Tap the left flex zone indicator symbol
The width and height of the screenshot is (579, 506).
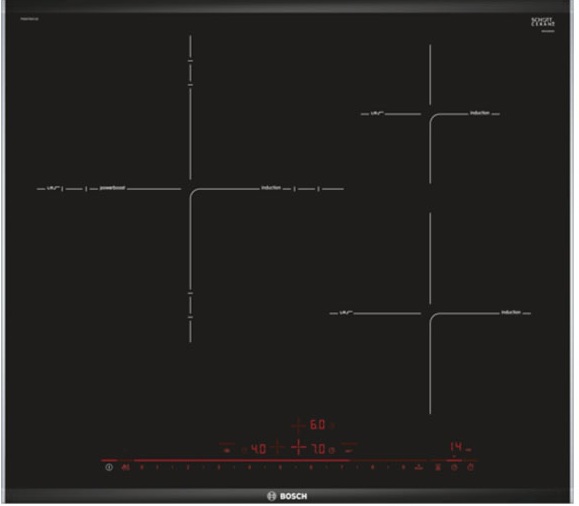[227, 448]
